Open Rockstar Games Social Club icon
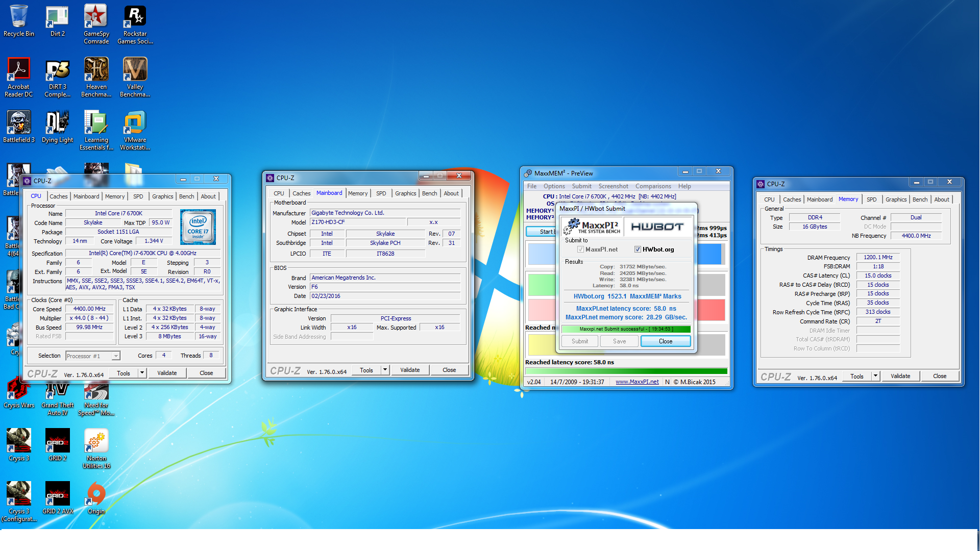This screenshot has width=980, height=551. (x=135, y=24)
